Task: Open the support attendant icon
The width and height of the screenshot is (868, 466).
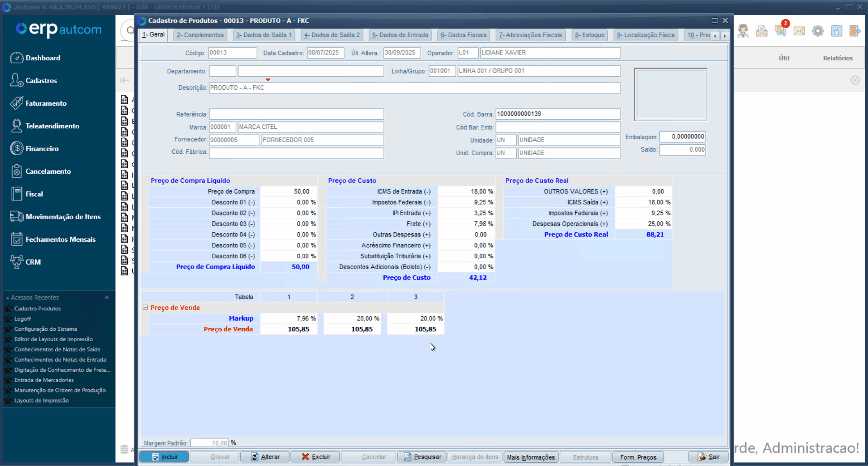Action: (x=743, y=31)
